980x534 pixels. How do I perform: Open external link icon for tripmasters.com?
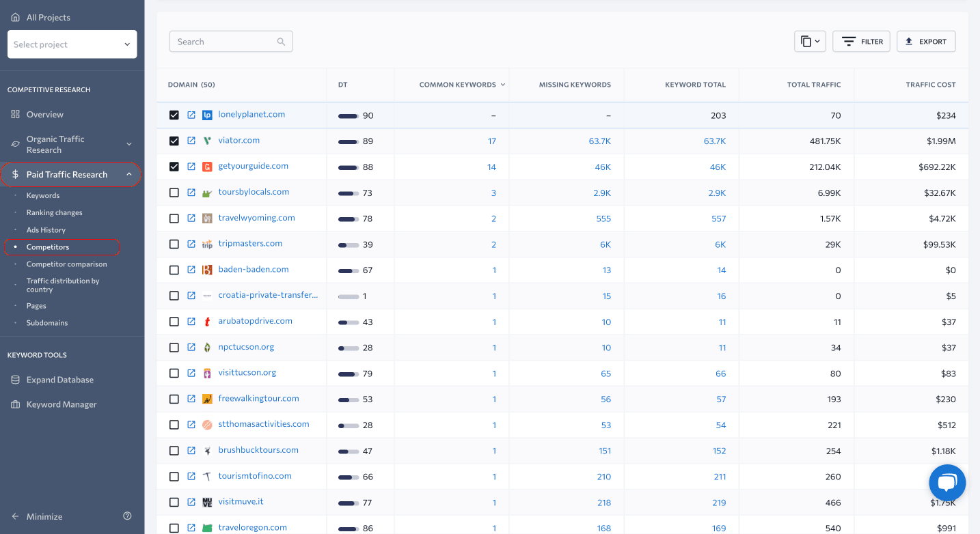[x=191, y=244]
